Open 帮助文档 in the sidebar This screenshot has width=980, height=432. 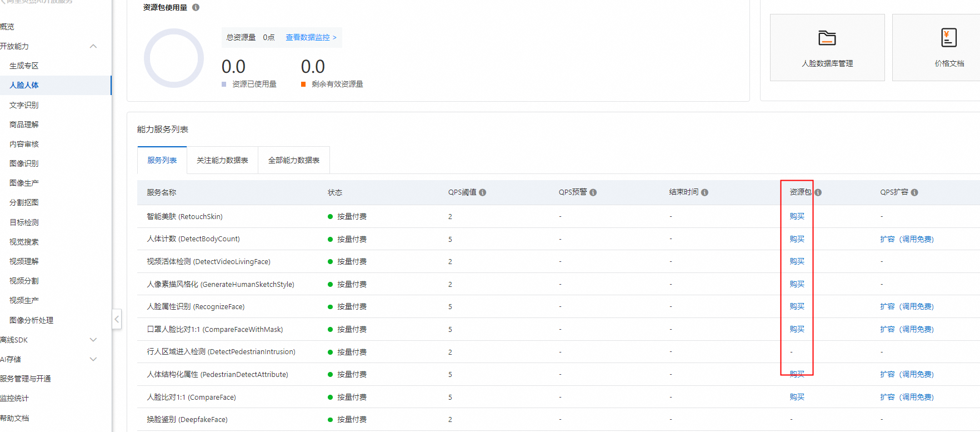pyautogui.click(x=14, y=418)
